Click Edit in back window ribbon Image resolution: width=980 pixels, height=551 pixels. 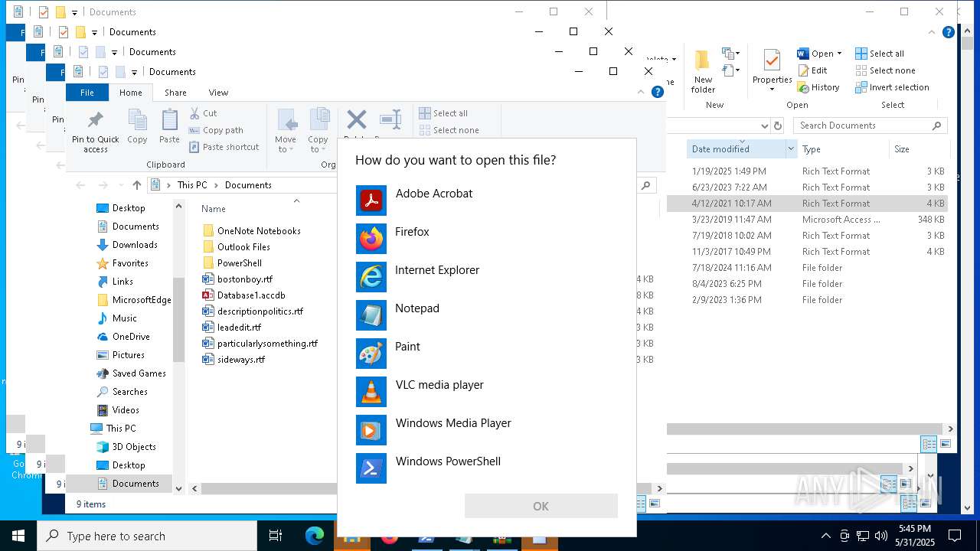pyautogui.click(x=812, y=70)
